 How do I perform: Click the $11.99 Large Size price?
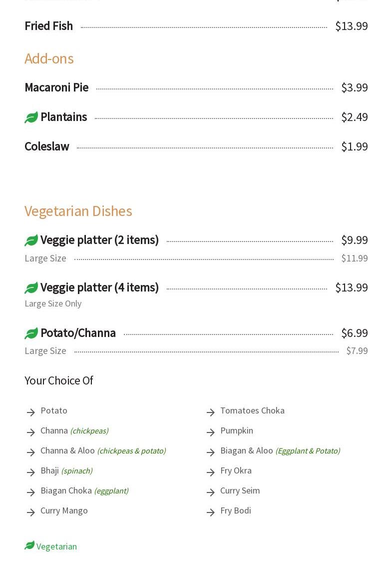tap(354, 258)
